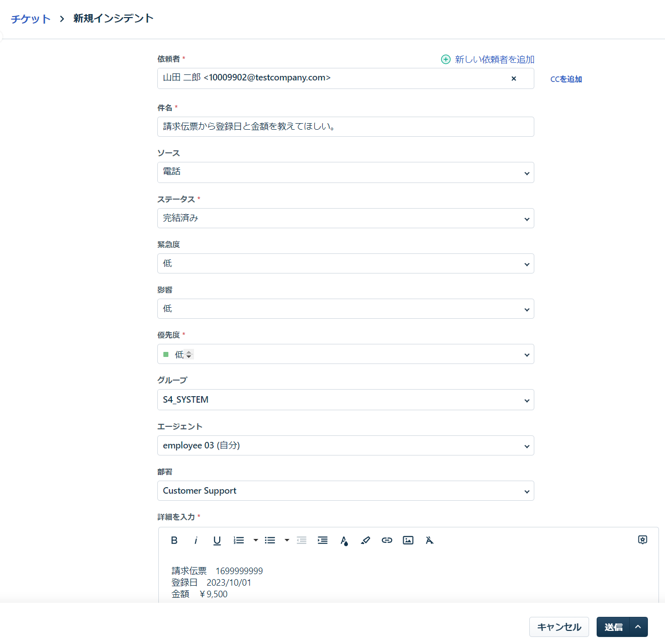Expand the numbered list style options arrow

(x=255, y=540)
